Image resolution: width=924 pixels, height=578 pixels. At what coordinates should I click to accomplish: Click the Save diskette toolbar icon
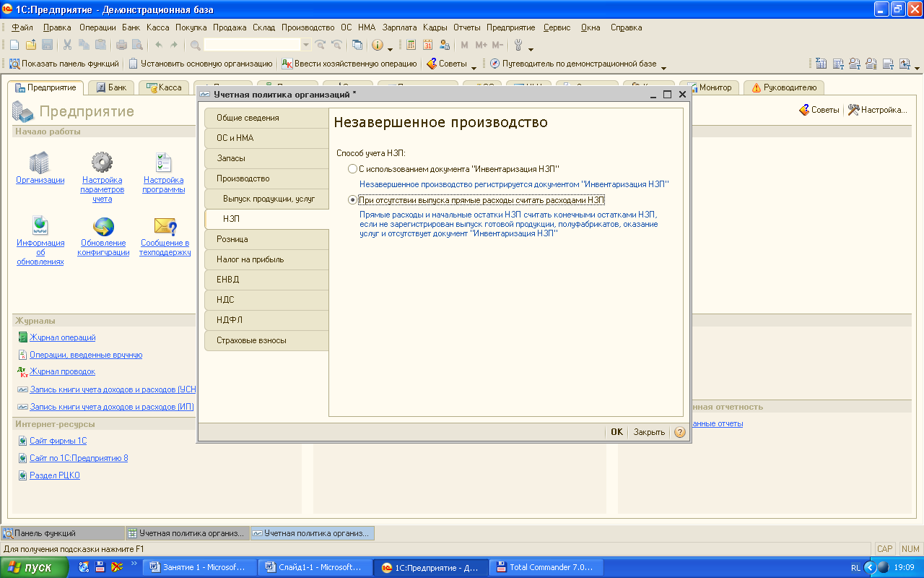pyautogui.click(x=47, y=45)
